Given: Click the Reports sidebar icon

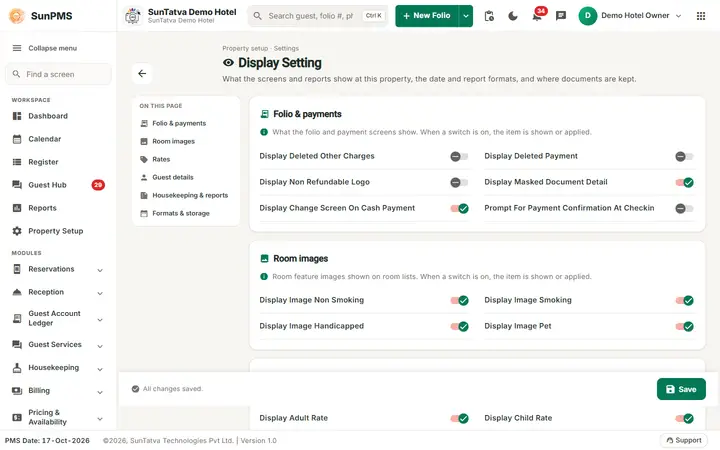Looking at the screenshot, I should [x=17, y=208].
